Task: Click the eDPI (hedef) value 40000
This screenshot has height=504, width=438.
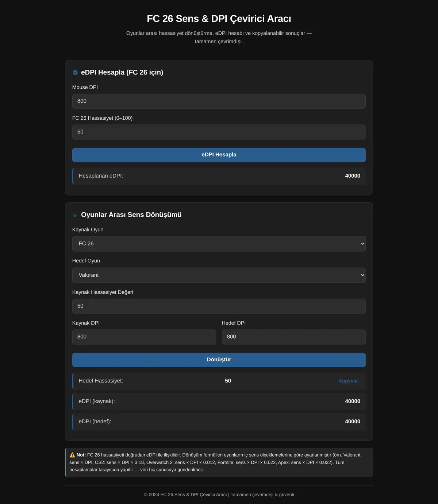Action: [353, 422]
